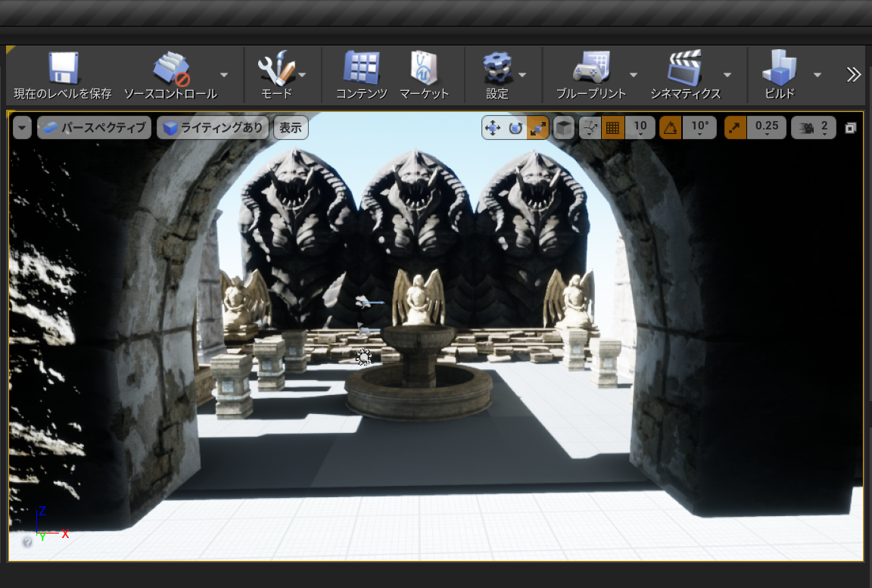Expand the ソースコントロール dropdown arrow
Image resolution: width=872 pixels, height=588 pixels.
[x=224, y=74]
